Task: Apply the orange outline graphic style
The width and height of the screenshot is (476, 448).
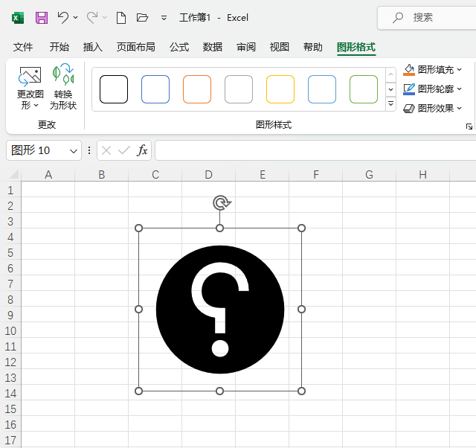Action: click(197, 89)
